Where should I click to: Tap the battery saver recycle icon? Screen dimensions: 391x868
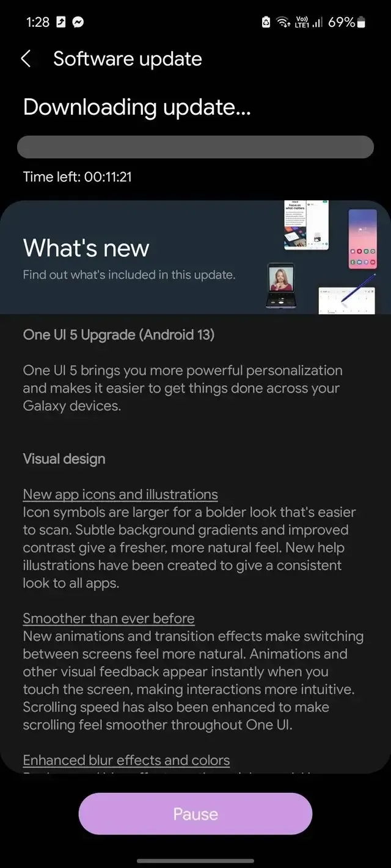[266, 23]
